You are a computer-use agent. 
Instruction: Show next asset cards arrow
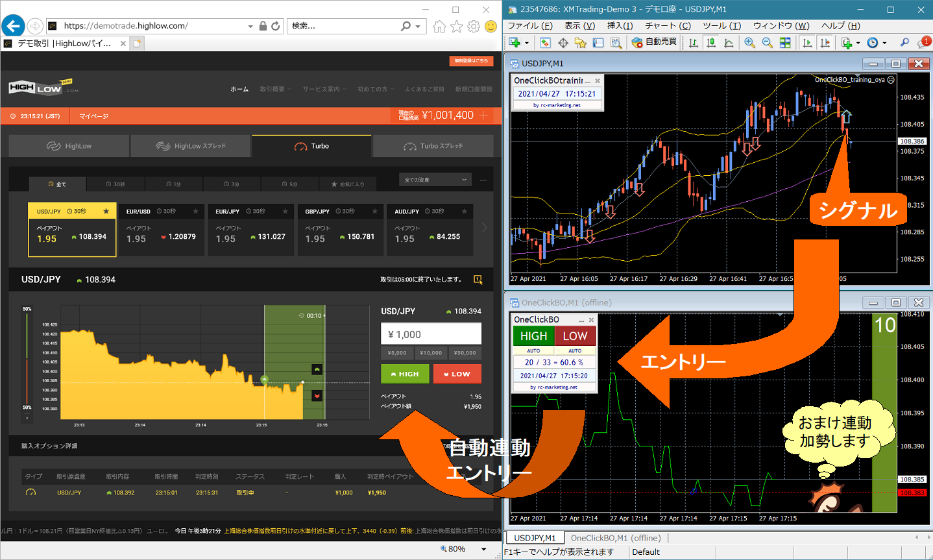485,228
